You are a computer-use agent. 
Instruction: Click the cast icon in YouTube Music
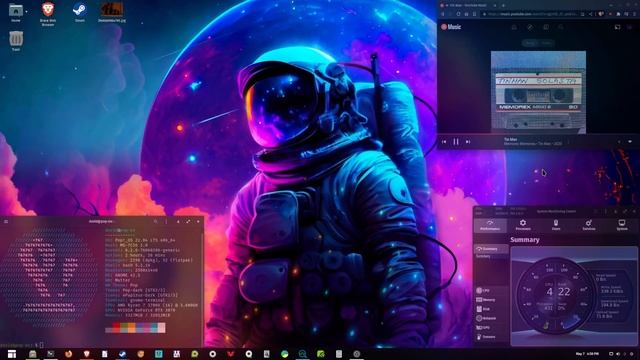pos(618,27)
